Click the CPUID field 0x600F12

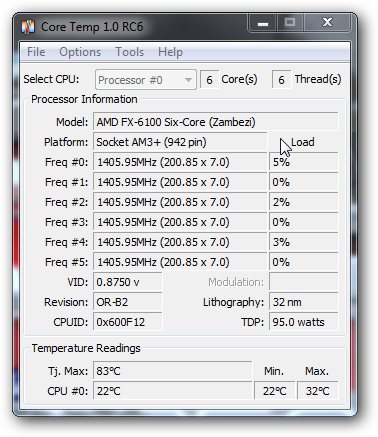[128, 322]
